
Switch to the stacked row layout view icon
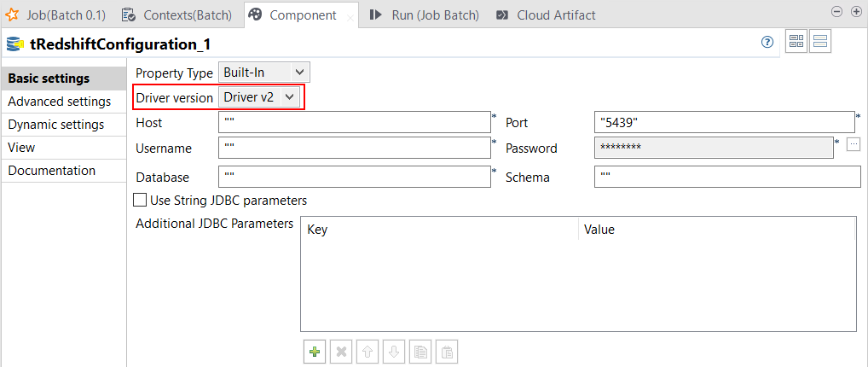click(820, 43)
